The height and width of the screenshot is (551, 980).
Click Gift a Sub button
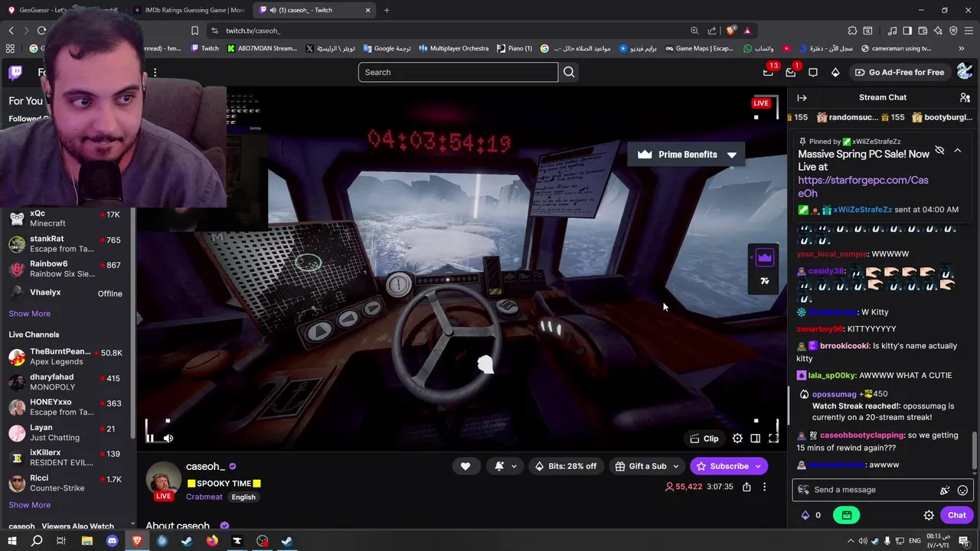(x=640, y=466)
